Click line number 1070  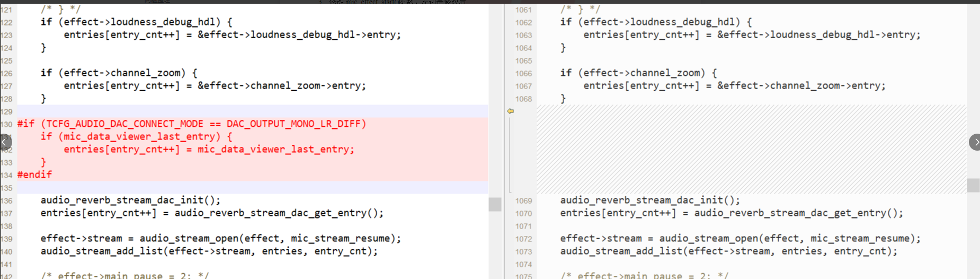pos(523,214)
